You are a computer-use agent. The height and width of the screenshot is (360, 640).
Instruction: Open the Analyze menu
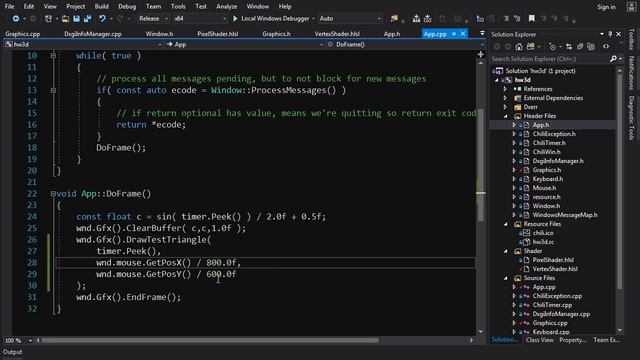[x=227, y=7]
